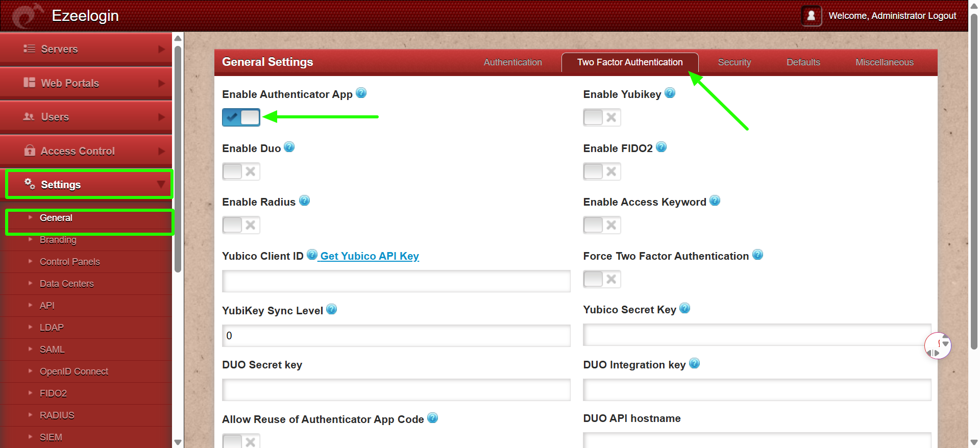Screen dimensions: 980x448
Task: Click help icon beside Enable Authenticator App
Action: (x=361, y=93)
